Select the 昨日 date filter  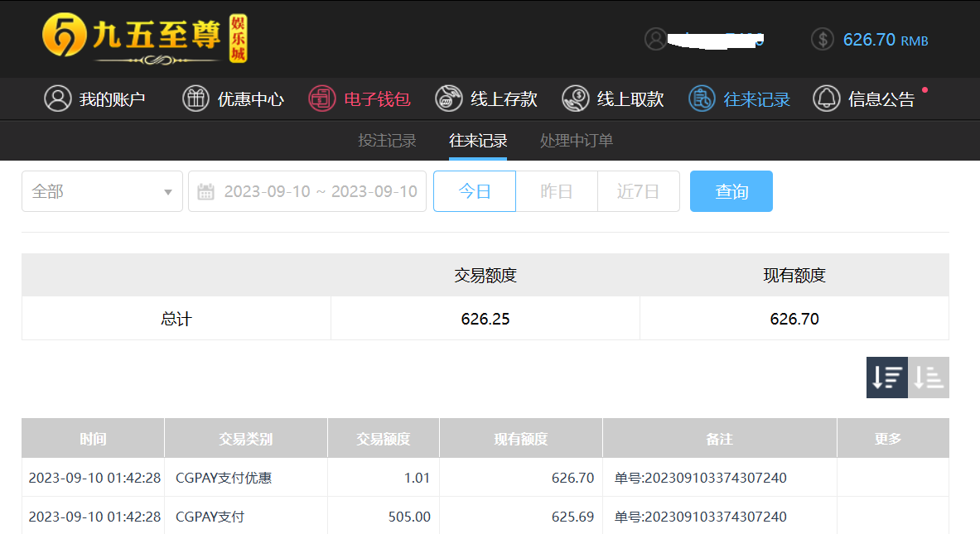(556, 191)
